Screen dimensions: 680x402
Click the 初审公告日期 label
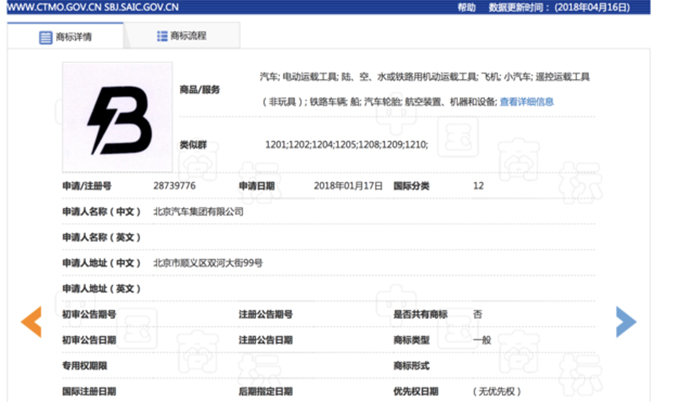coord(89,340)
